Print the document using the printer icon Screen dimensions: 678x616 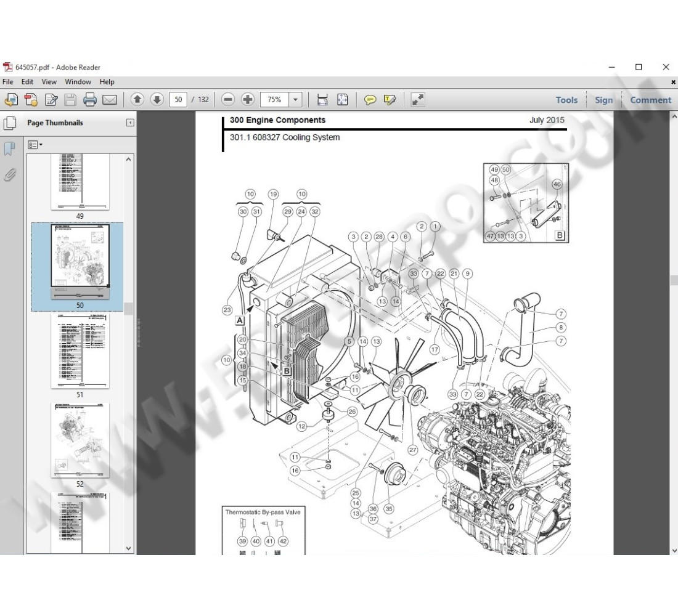90,99
